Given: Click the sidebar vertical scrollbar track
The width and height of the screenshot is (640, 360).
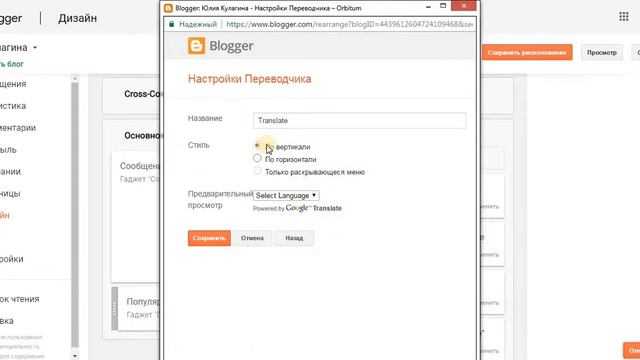Looking at the screenshot, I should coord(75,214).
